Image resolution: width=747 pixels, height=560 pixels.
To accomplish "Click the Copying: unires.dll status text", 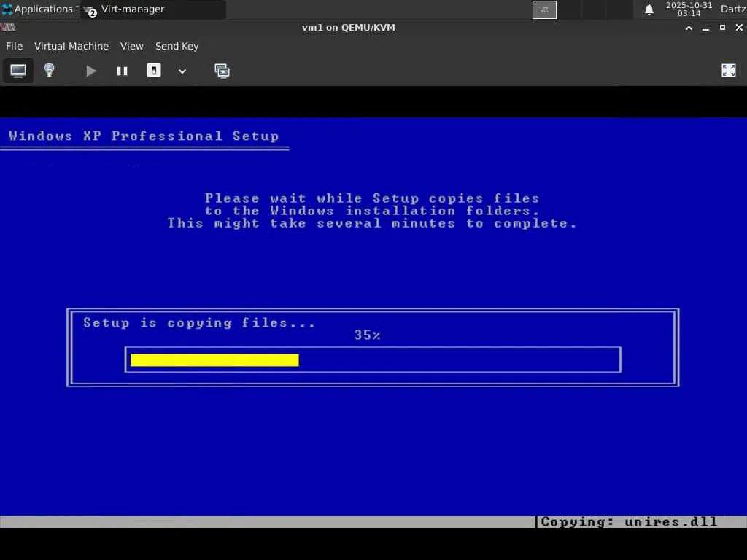I will coord(629,522).
